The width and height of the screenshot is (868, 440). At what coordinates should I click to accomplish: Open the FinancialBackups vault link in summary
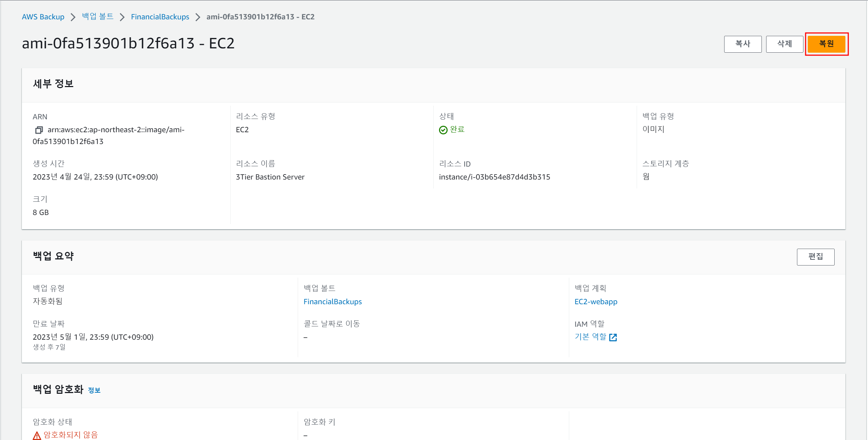[x=332, y=302]
